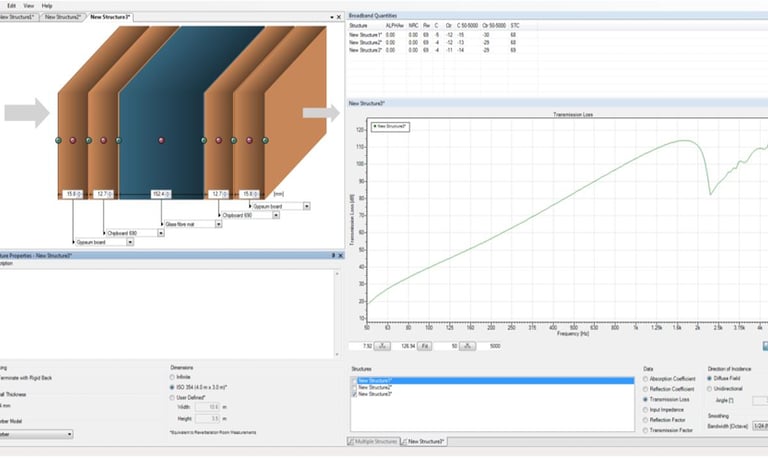
Task: Close the Structure Properties panel
Action: (x=340, y=255)
